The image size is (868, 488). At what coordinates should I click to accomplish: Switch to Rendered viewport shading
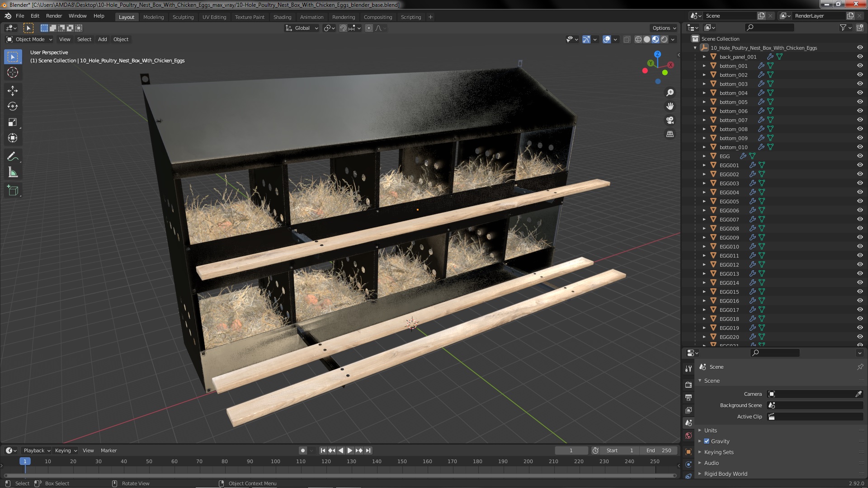[664, 40]
